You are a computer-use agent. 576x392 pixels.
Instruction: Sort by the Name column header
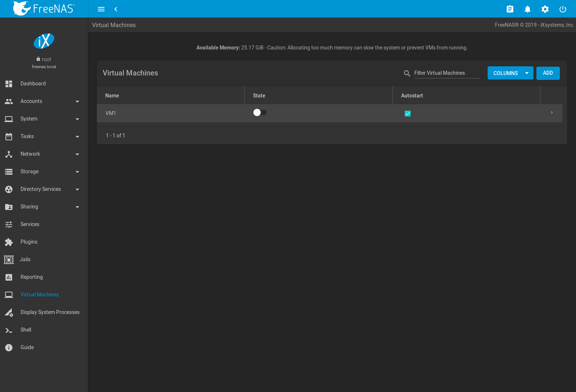[112, 96]
